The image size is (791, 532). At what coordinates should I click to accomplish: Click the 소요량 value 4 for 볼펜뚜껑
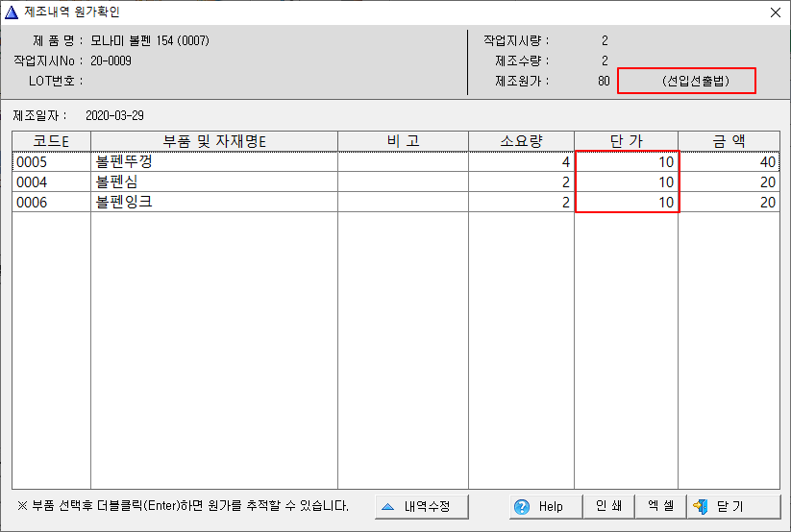coord(565,162)
